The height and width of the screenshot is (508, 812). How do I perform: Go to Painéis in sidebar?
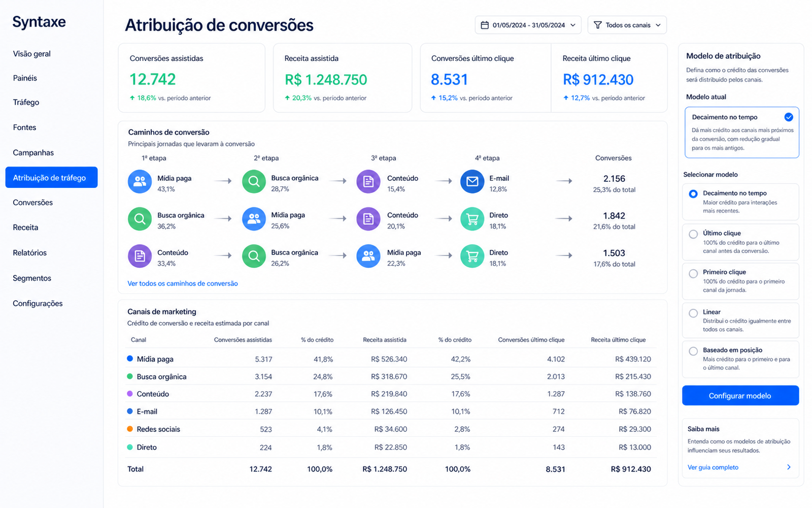25,78
